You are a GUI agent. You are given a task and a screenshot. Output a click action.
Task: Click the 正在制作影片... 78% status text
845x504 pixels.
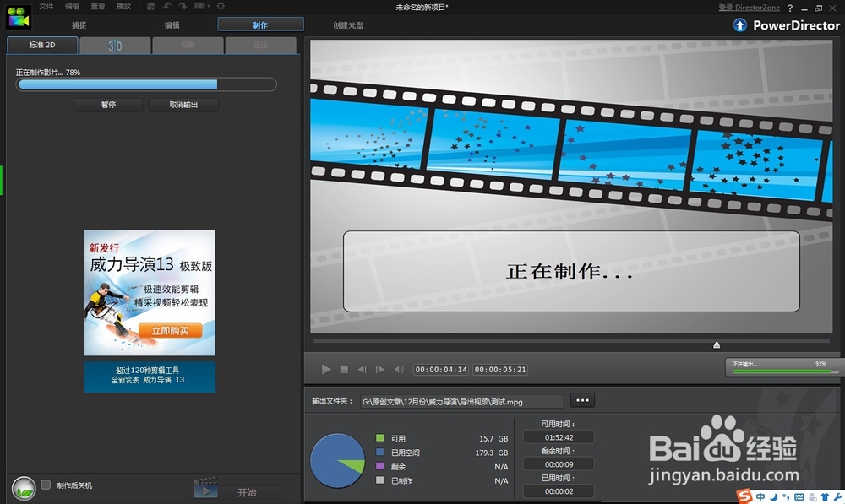tap(48, 72)
